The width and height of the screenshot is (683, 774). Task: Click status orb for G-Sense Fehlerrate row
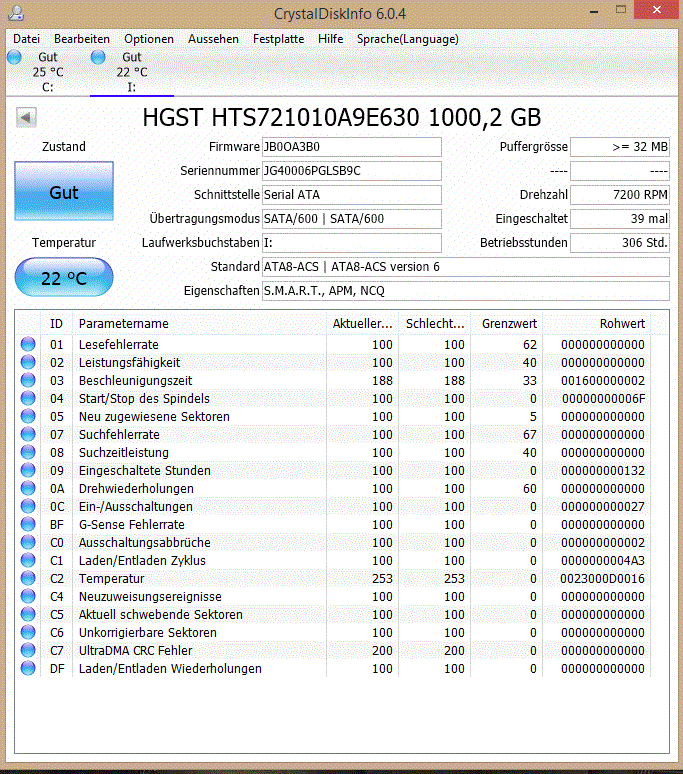(28, 524)
